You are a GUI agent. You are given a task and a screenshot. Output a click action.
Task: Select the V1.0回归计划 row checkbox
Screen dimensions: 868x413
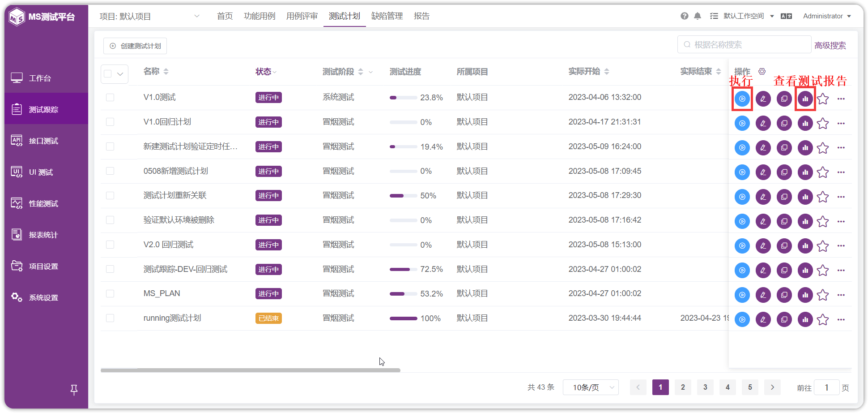pos(110,122)
